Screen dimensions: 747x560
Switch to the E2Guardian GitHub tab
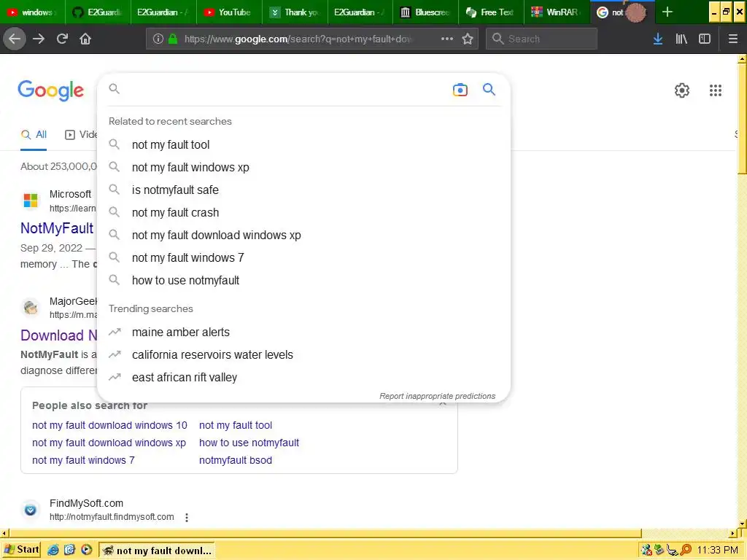[97, 12]
